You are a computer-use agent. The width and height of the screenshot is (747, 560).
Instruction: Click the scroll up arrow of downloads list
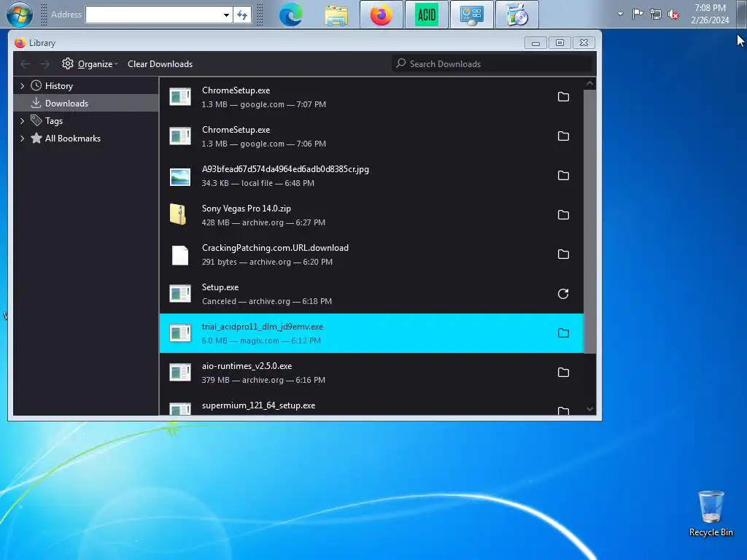point(589,84)
